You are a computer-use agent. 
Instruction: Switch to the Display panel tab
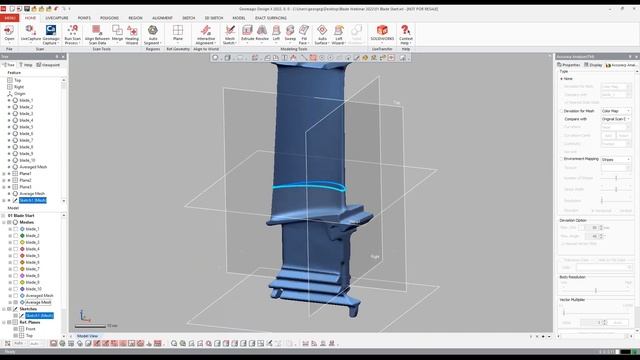(x=593, y=65)
